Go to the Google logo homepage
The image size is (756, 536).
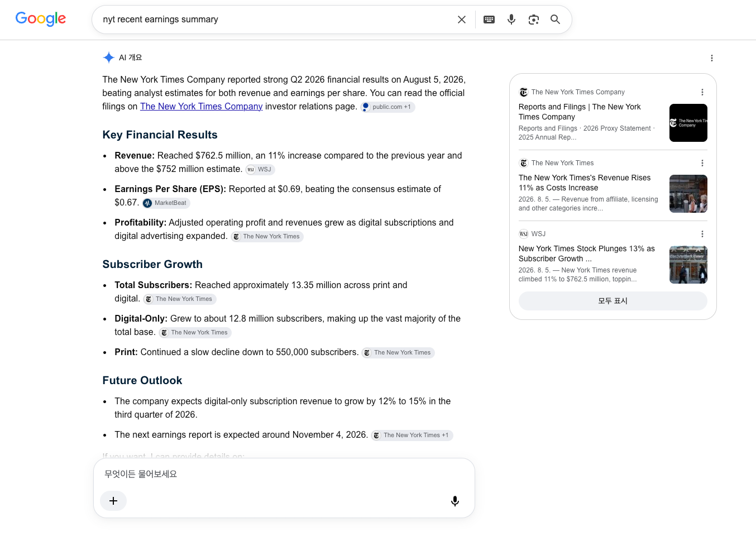[41, 19]
